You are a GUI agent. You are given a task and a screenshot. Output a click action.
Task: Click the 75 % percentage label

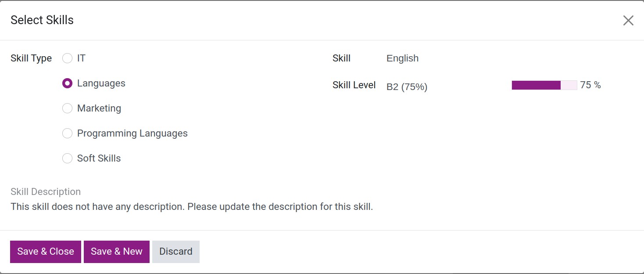tap(591, 85)
